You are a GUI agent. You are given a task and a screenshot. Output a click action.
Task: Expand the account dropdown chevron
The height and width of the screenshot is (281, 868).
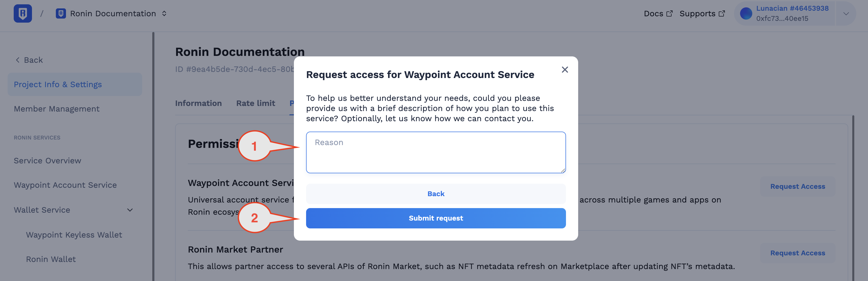pyautogui.click(x=846, y=13)
